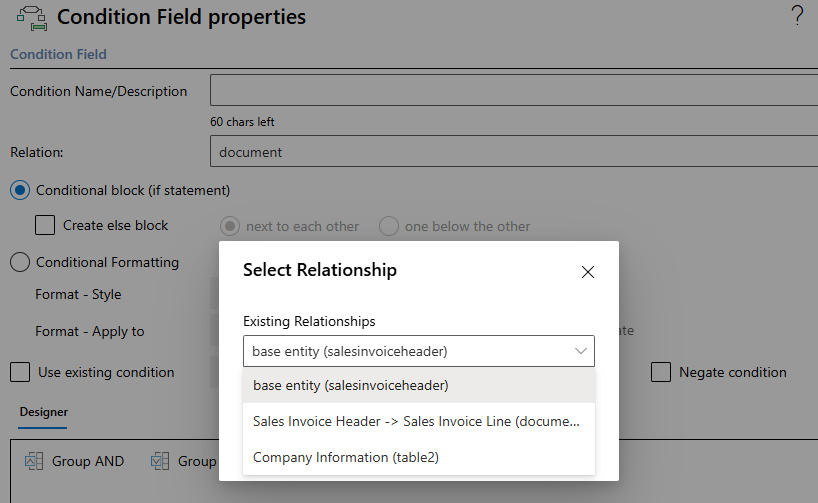
Task: Click the second Group icon beside Group AND
Action: 160,461
